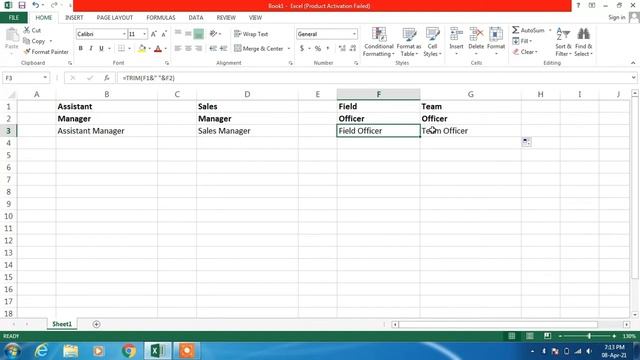
Task: Align text left in cell
Action: tap(178, 49)
